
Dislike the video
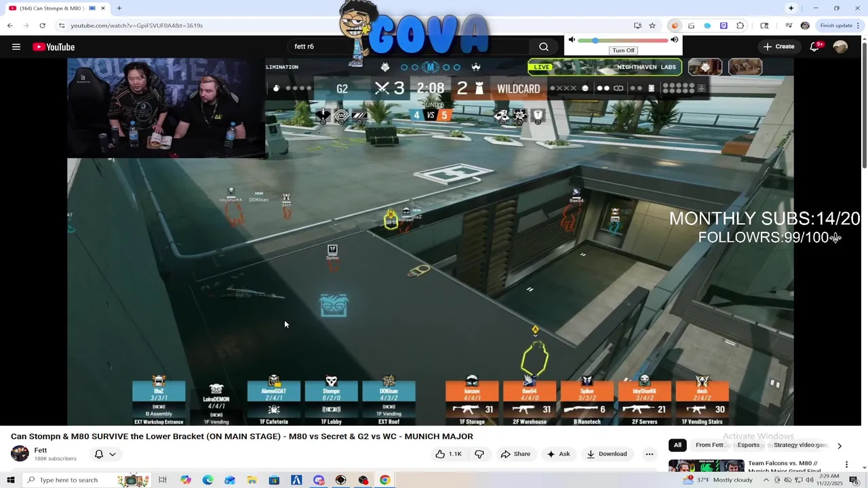(x=479, y=454)
